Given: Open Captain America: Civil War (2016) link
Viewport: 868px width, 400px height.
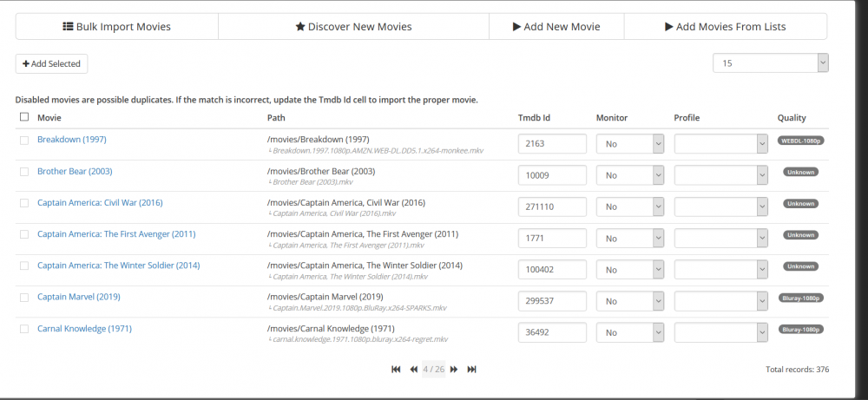Looking at the screenshot, I should click(x=100, y=202).
